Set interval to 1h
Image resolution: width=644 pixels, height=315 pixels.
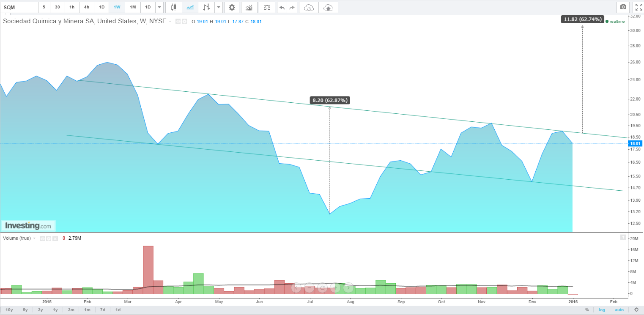point(72,7)
